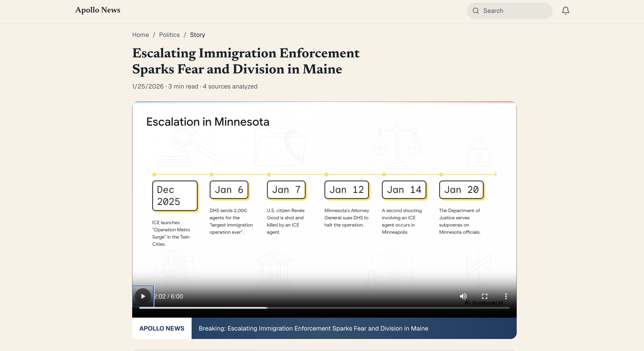The height and width of the screenshot is (351, 644).
Task: Click the Jan 20 timeline box
Action: pos(461,190)
